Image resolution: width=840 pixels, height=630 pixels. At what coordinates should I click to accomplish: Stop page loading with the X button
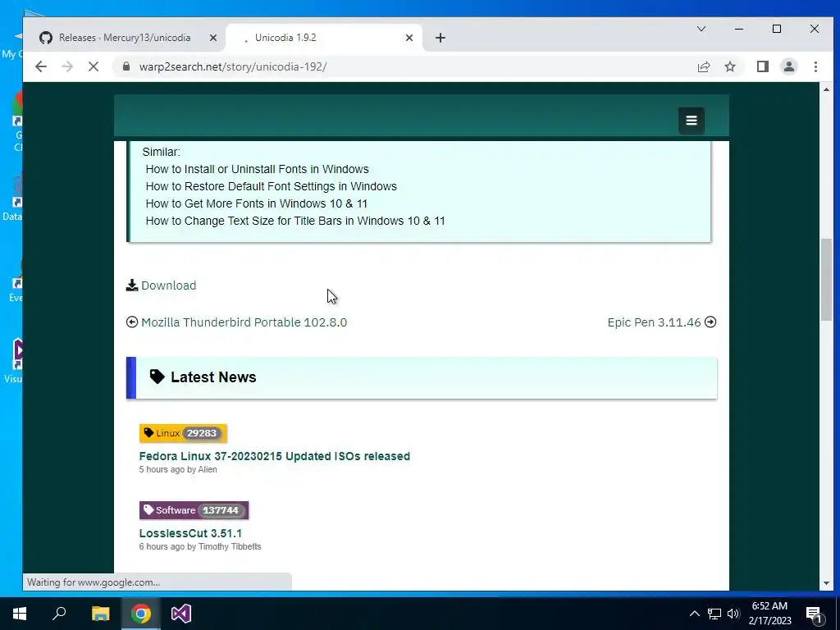[x=94, y=66]
